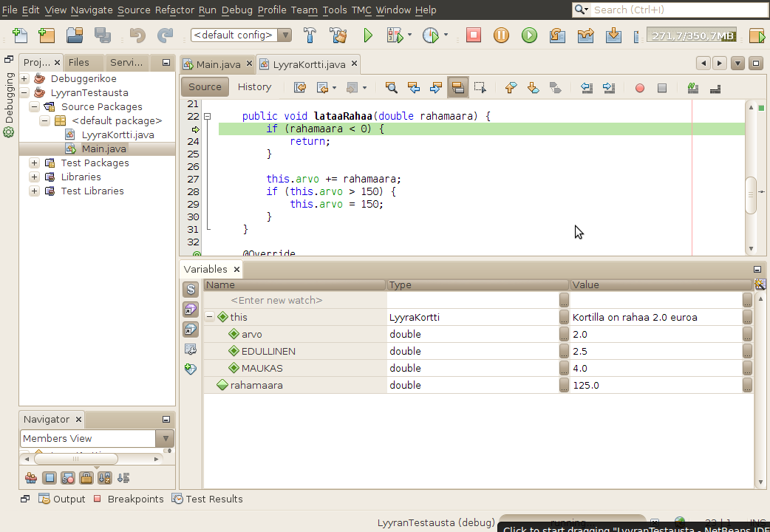Pause the debugger session
Screen dimensions: 770x532
(501, 35)
